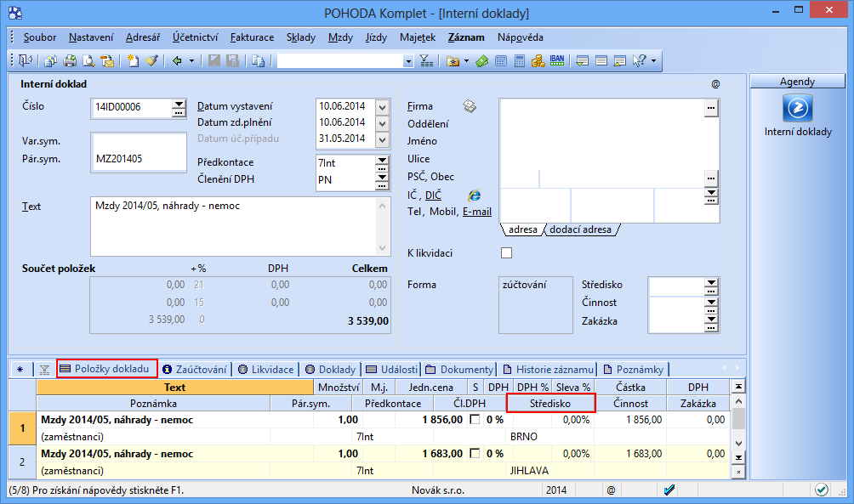Image resolution: width=854 pixels, height=504 pixels.
Task: Click the Text column header in items table
Action: pos(175,387)
